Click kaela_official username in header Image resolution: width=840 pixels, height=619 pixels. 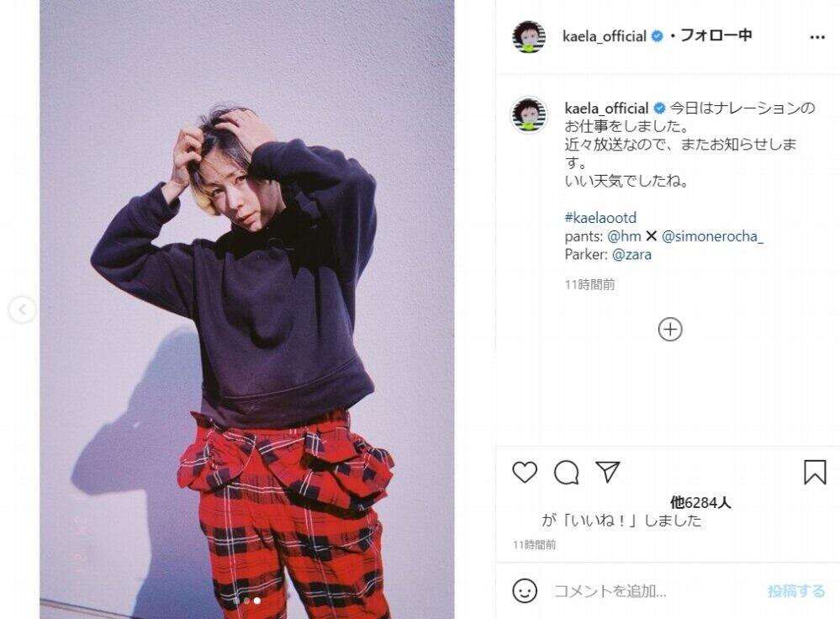(605, 36)
